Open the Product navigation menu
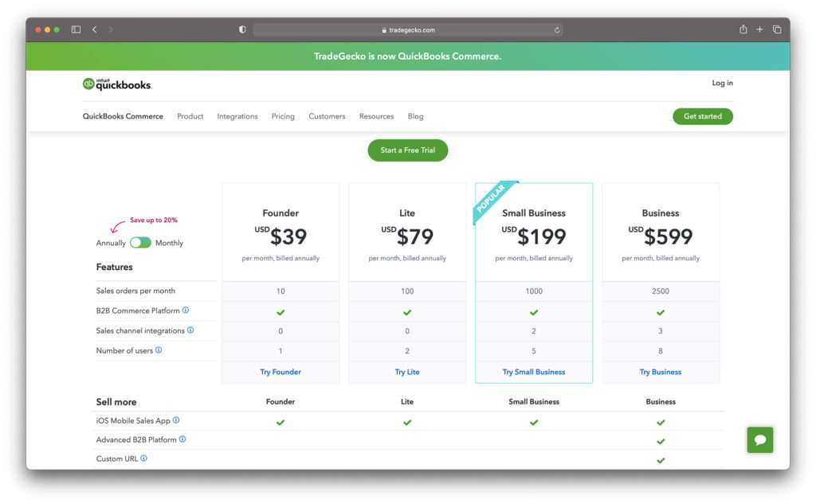Screen dimensions: 816x504 click(x=190, y=116)
